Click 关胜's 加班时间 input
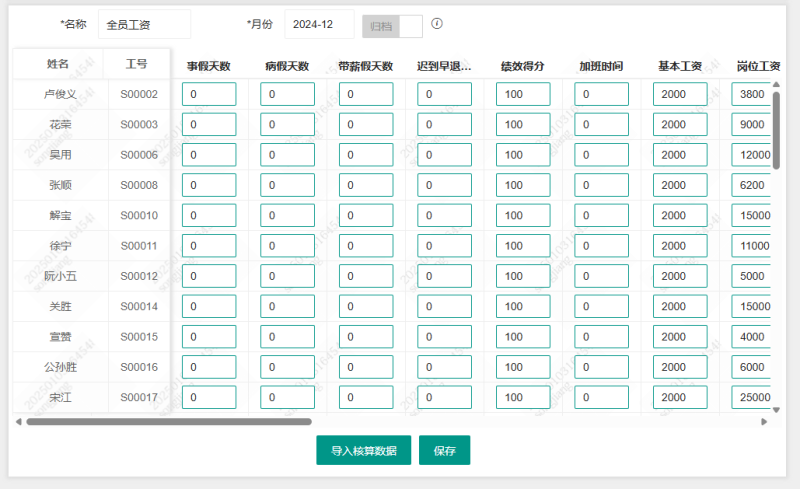This screenshot has width=800, height=489. pyautogui.click(x=601, y=306)
